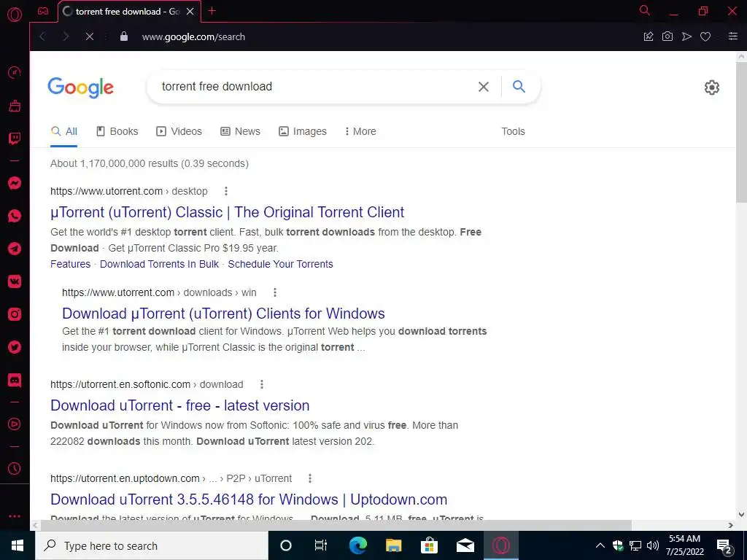Open Download µTorrent Clients for Windows link
This screenshot has width=747, height=560.
pos(223,314)
